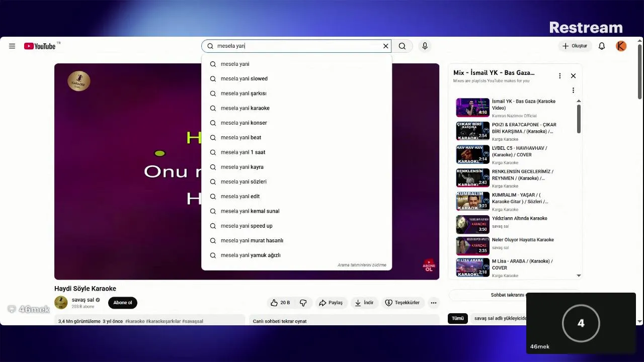Click 'Canlı sohbeti tekrar oynat' text
The image size is (644, 362).
tap(280, 321)
